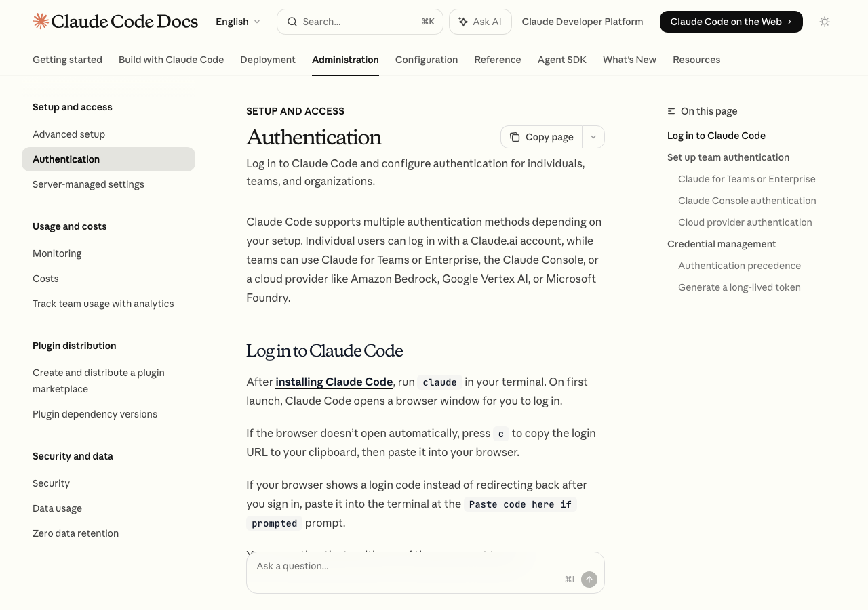The height and width of the screenshot is (610, 868).
Task: Click the Ask a question input field
Action: coord(407,567)
